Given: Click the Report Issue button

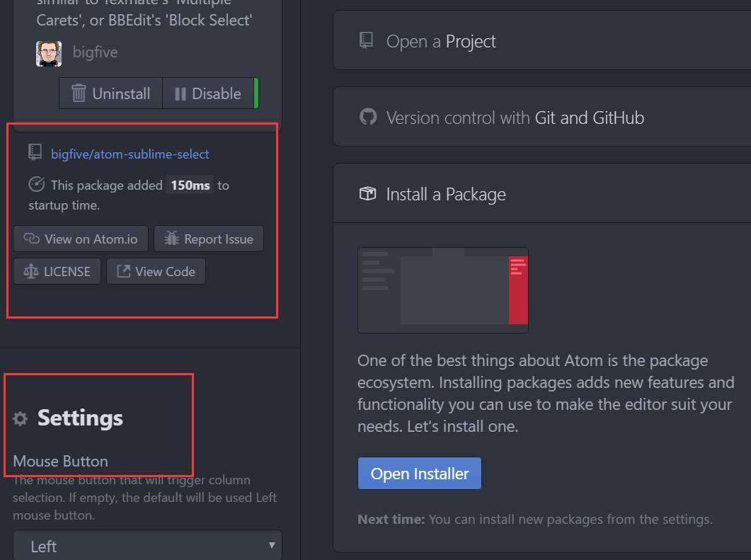Looking at the screenshot, I should [209, 239].
